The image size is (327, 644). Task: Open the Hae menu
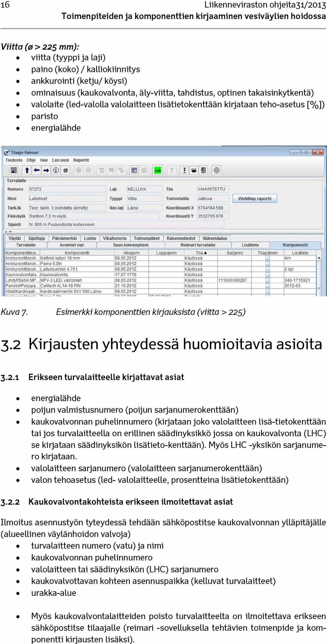(44, 160)
